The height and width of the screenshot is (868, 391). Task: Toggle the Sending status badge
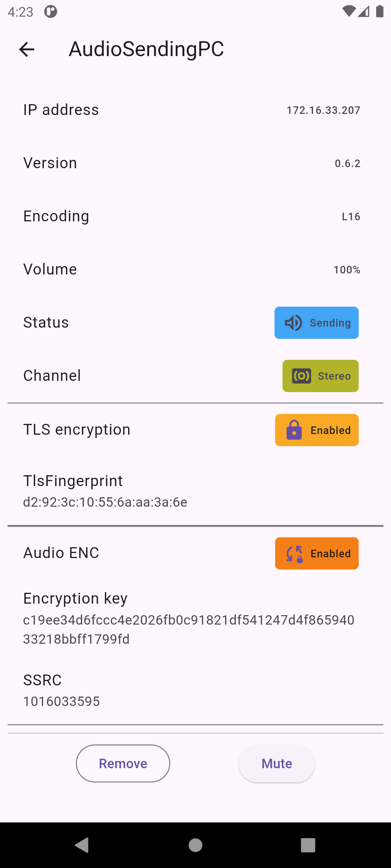pos(316,323)
